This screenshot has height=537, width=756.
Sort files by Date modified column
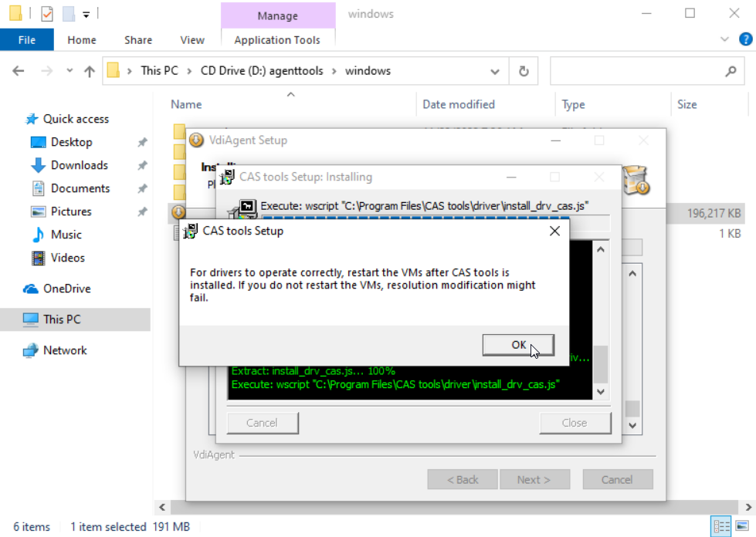pyautogui.click(x=459, y=104)
